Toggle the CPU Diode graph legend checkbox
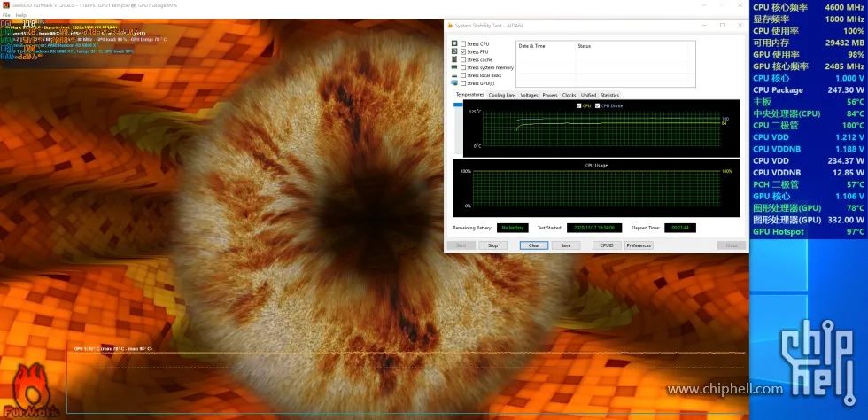868x420 pixels. coord(597,105)
